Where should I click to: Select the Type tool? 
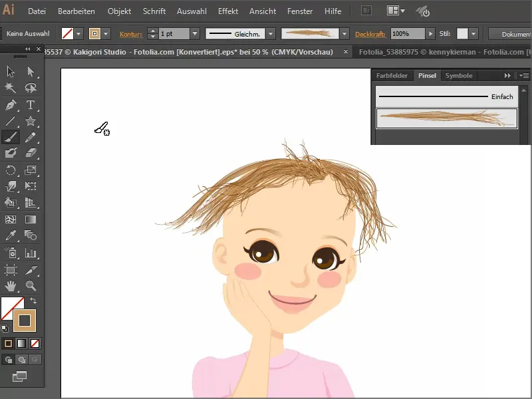[x=31, y=105]
